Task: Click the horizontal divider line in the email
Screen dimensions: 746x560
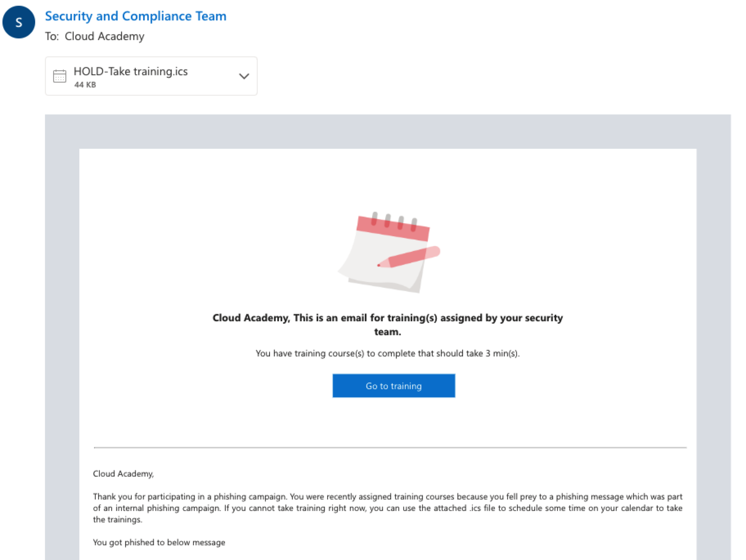Action: tap(390, 448)
